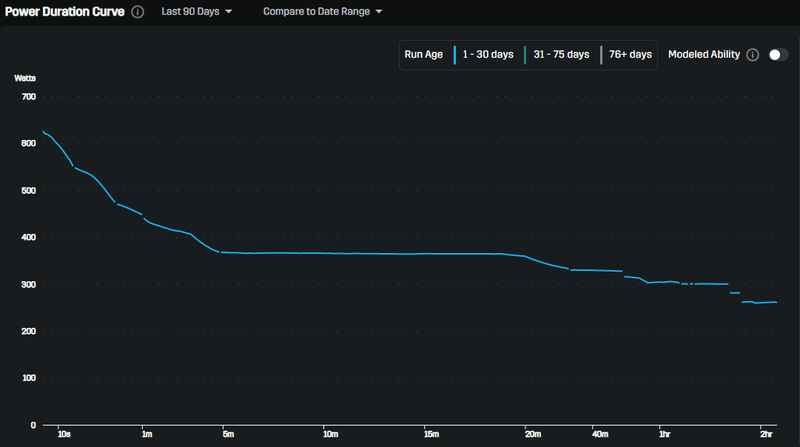Open the Compare to Date Range dropdown
The image size is (800, 447).
(322, 11)
